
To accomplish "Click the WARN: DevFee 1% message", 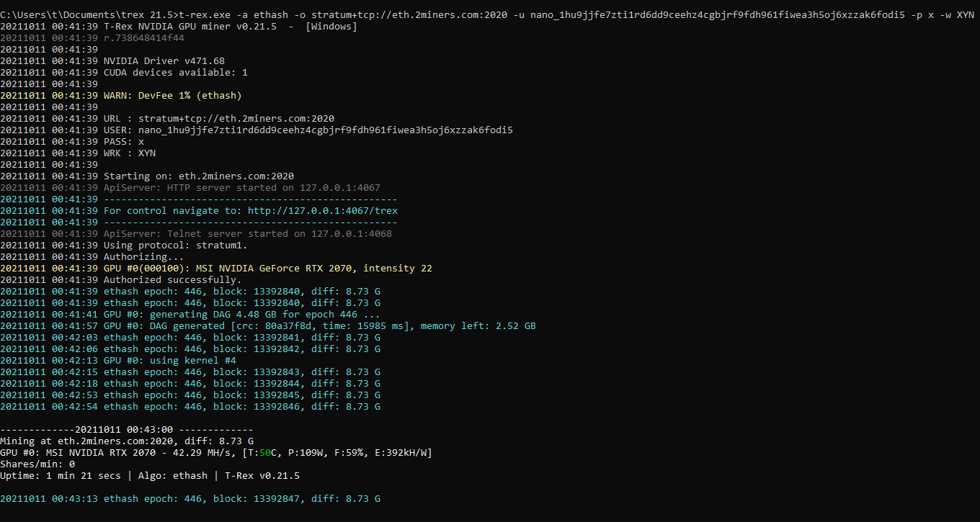I will tap(172, 96).
